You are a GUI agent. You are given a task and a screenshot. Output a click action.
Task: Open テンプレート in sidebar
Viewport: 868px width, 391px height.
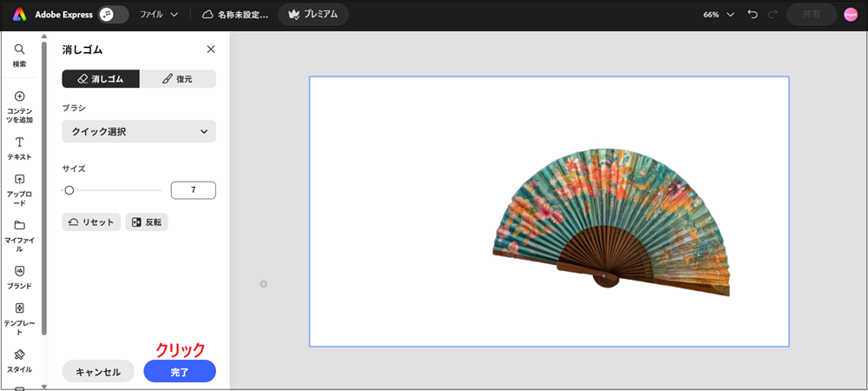tap(19, 320)
